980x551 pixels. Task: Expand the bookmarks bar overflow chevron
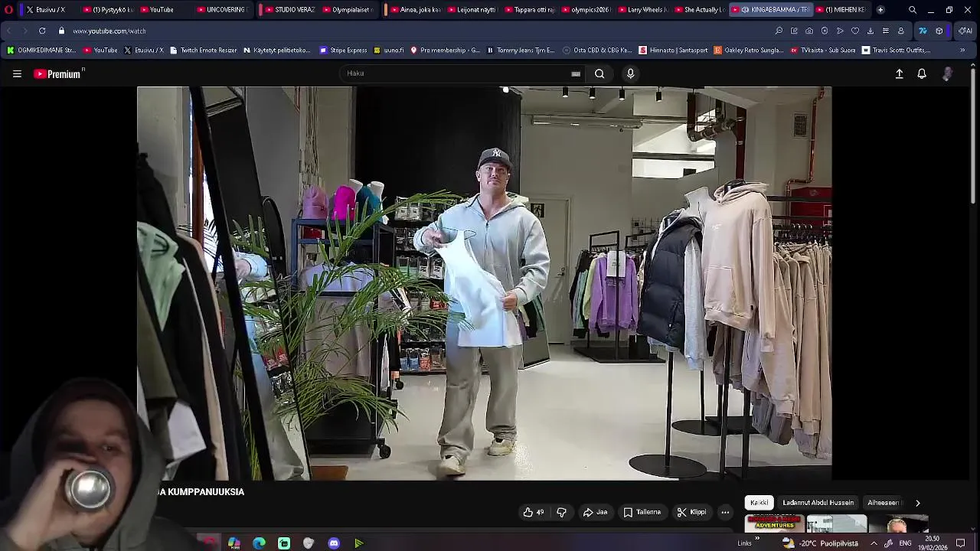tap(962, 51)
